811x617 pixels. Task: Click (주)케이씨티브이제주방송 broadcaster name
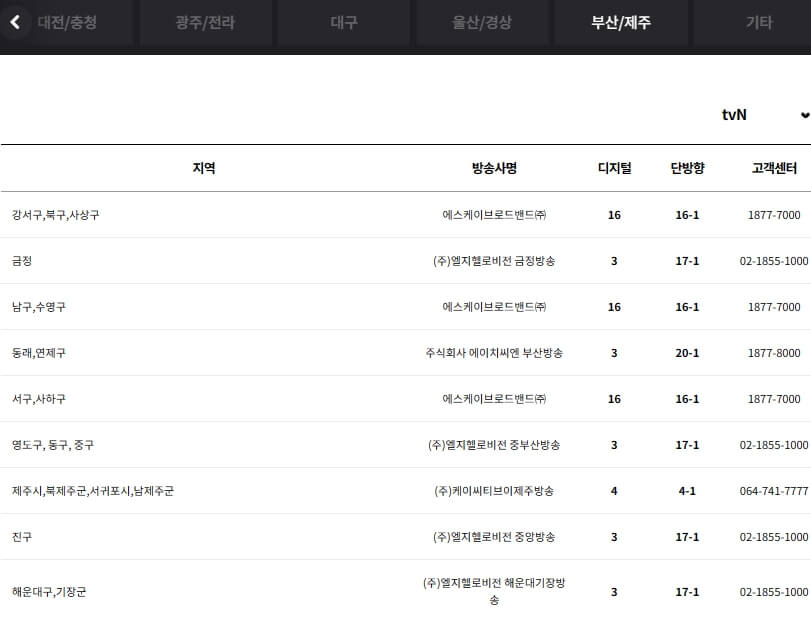pyautogui.click(x=494, y=491)
